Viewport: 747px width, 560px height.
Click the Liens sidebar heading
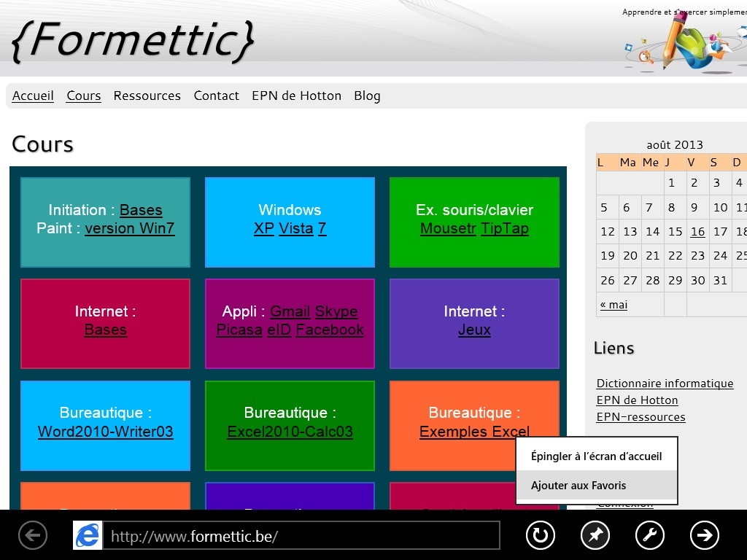[614, 348]
